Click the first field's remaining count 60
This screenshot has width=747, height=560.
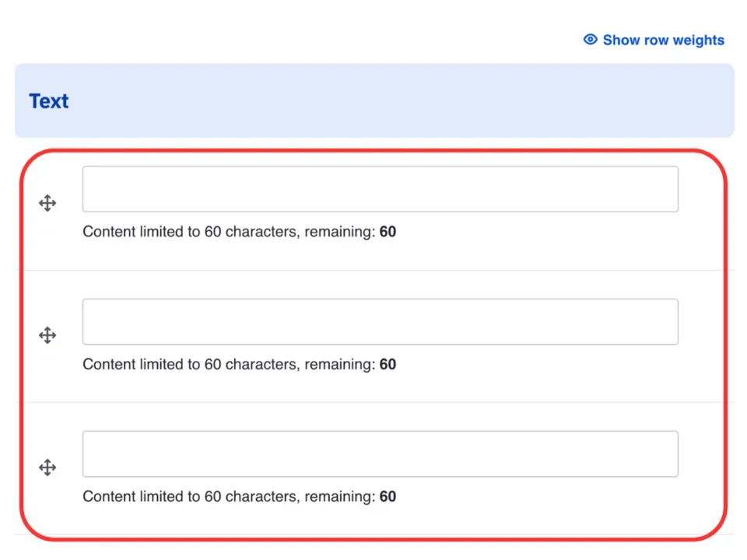coord(388,232)
